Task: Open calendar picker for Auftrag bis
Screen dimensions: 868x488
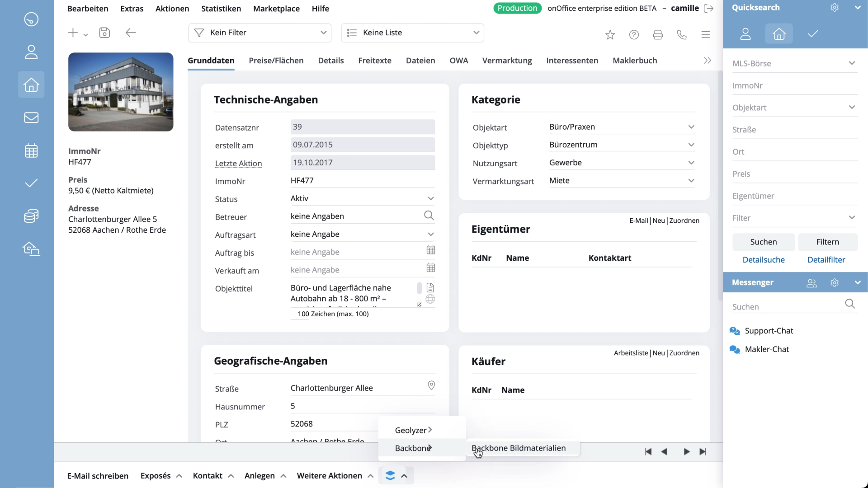Action: tap(431, 250)
